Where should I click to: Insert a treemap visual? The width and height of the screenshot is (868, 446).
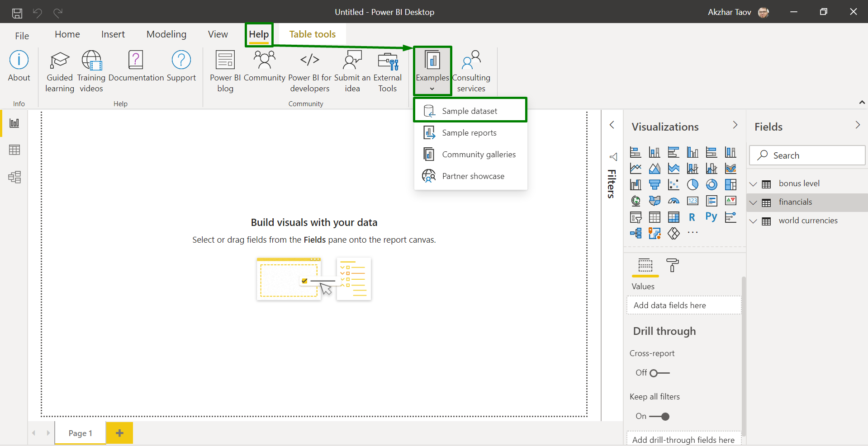(x=730, y=184)
